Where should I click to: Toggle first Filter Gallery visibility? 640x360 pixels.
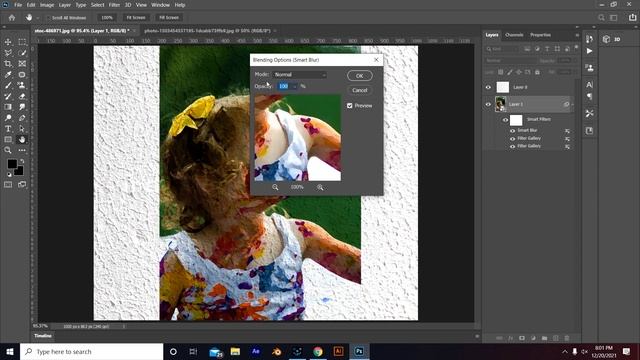pos(513,138)
